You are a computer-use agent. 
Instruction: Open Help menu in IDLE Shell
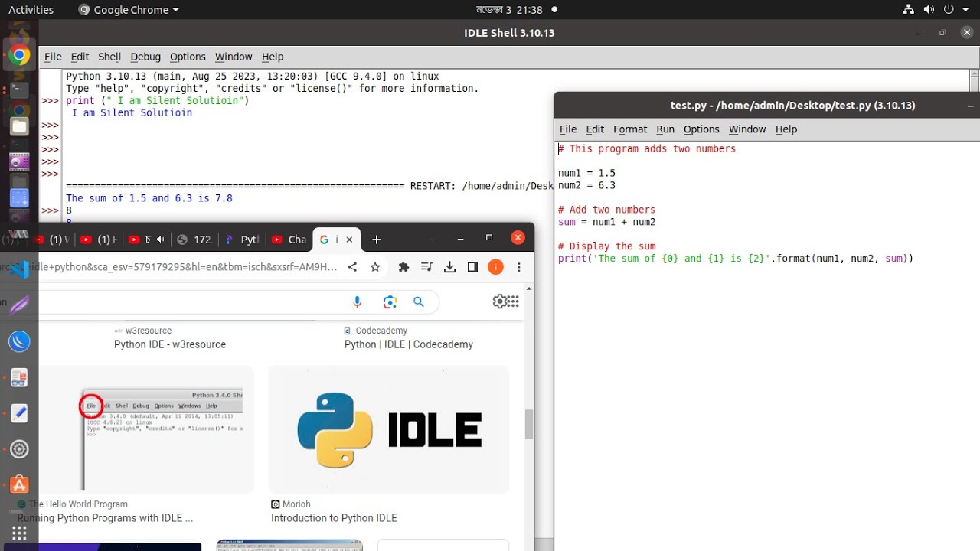pyautogui.click(x=273, y=57)
